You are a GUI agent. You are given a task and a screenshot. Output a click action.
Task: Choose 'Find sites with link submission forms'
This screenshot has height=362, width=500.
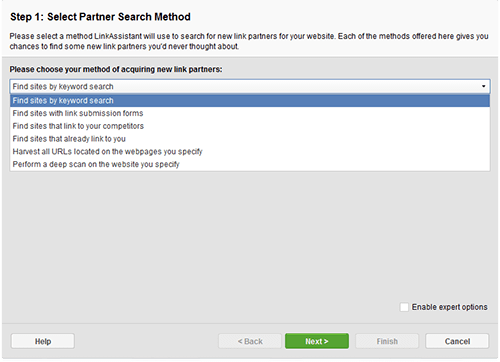(x=250, y=113)
